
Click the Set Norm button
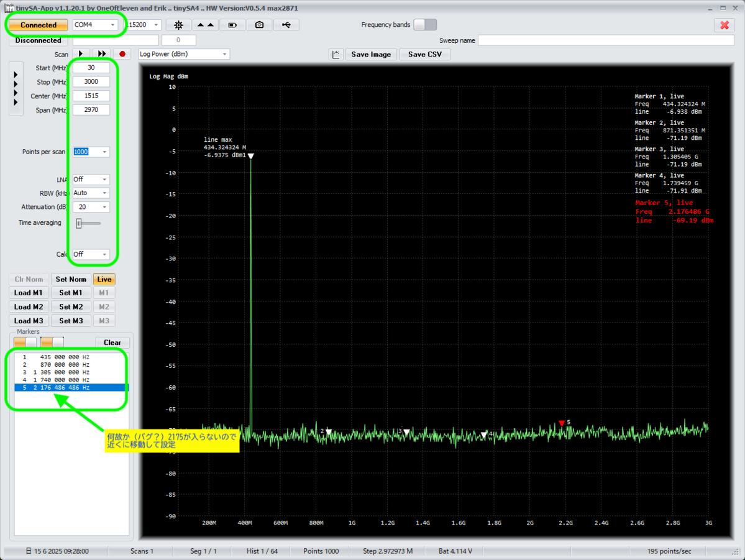[70, 279]
